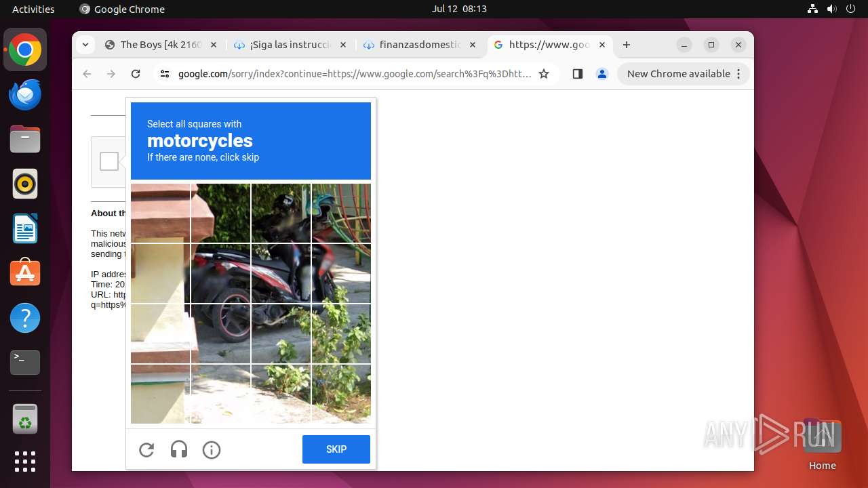The image size is (868, 488).
Task: Open network status icon in system tray
Action: click(812, 9)
